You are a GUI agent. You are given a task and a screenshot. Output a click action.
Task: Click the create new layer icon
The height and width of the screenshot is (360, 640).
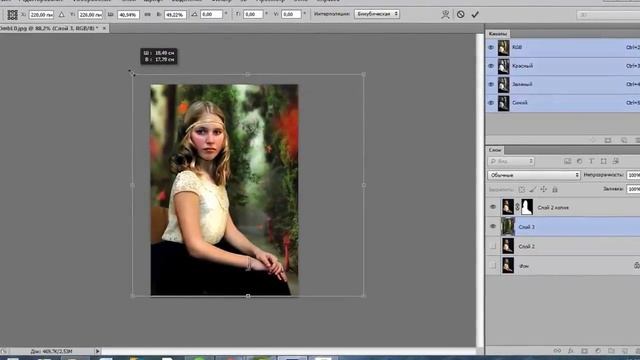(x=624, y=351)
